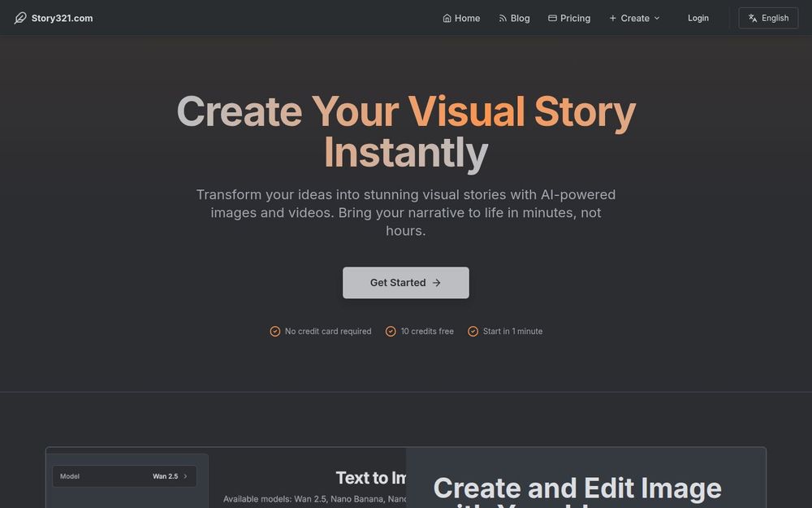This screenshot has height=508, width=812.
Task: Click the Create dropdown chevron arrow
Action: (x=657, y=18)
